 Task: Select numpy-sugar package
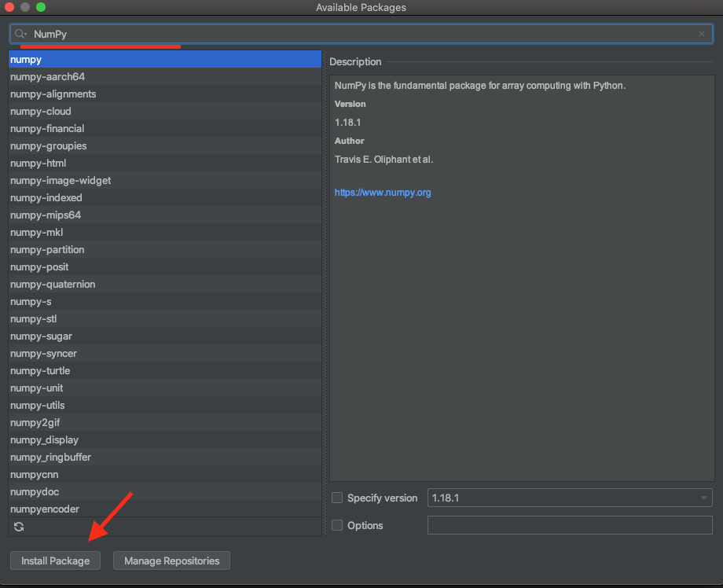click(x=165, y=336)
